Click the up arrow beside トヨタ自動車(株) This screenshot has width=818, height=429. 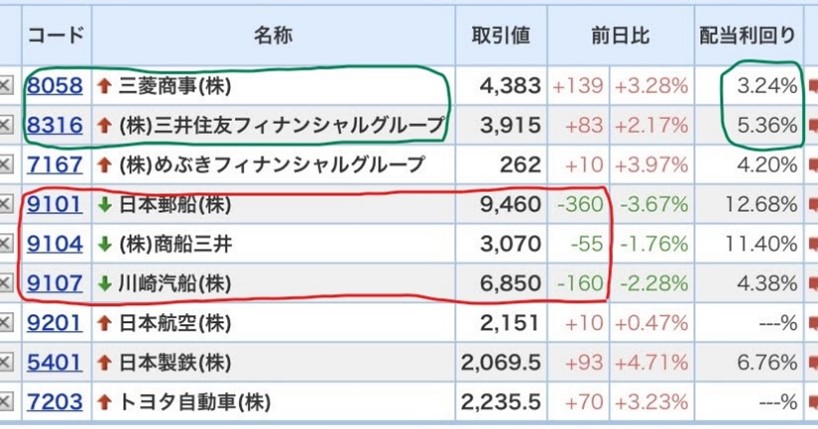[x=103, y=403]
